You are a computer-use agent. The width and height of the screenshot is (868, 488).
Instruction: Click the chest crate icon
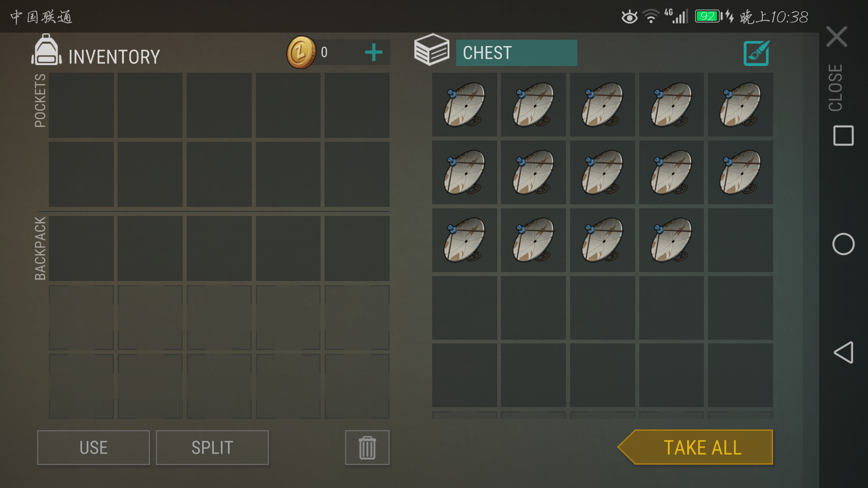(x=432, y=50)
